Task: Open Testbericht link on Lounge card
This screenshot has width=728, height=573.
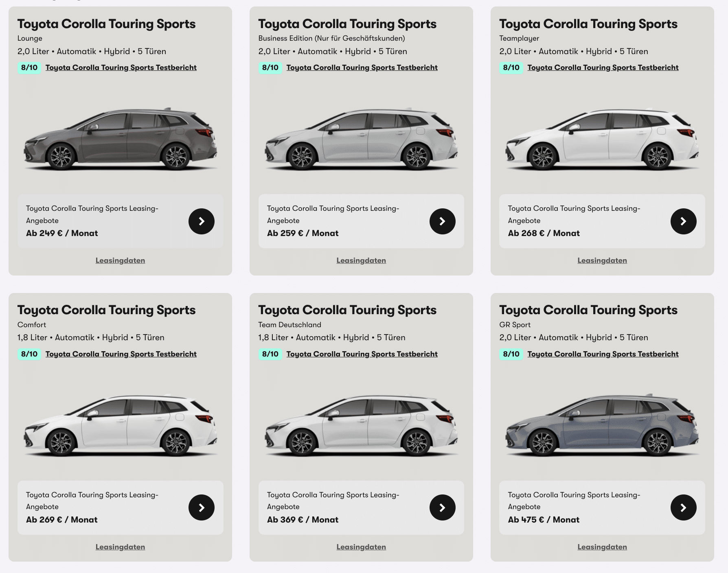Action: [x=121, y=68]
